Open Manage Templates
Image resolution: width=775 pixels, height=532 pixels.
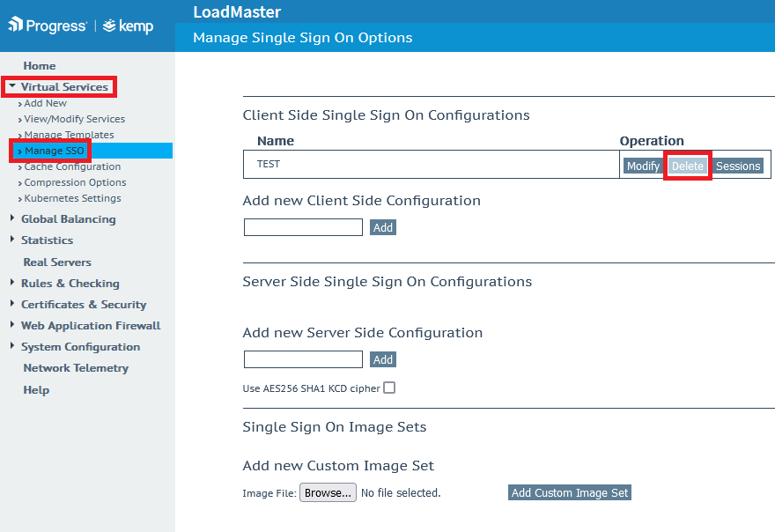[x=70, y=135]
